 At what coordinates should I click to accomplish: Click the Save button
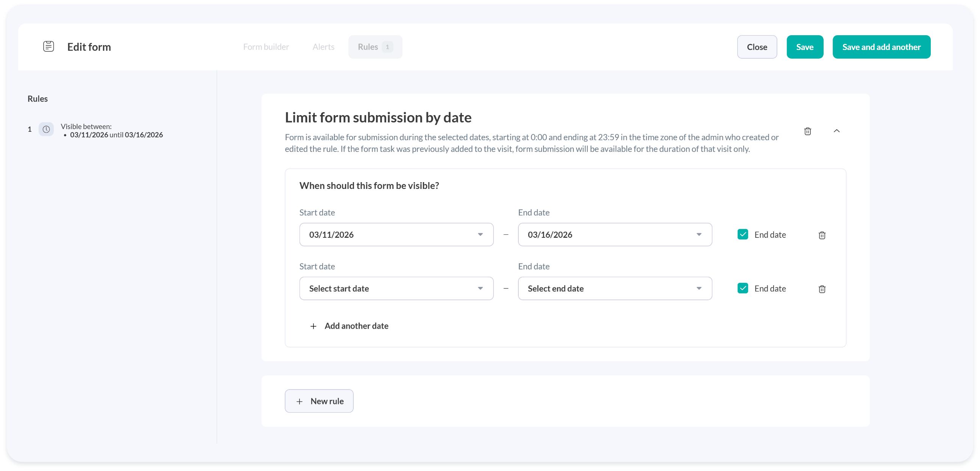[805, 47]
